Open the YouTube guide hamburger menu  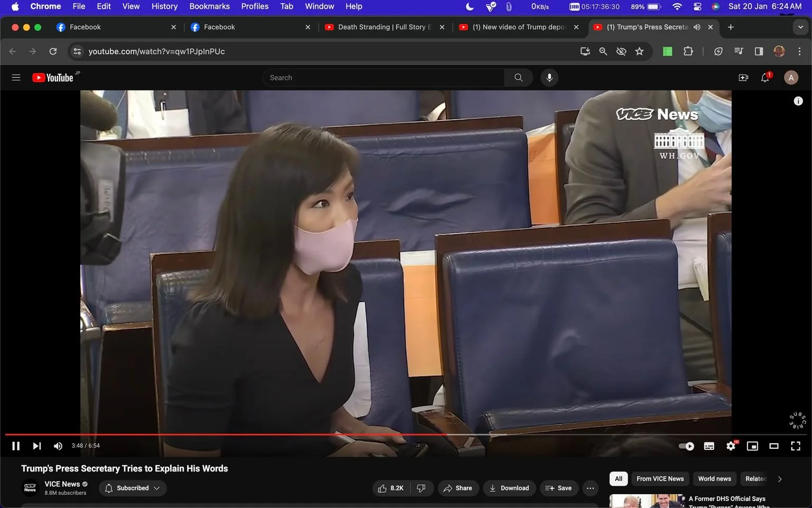[16, 78]
